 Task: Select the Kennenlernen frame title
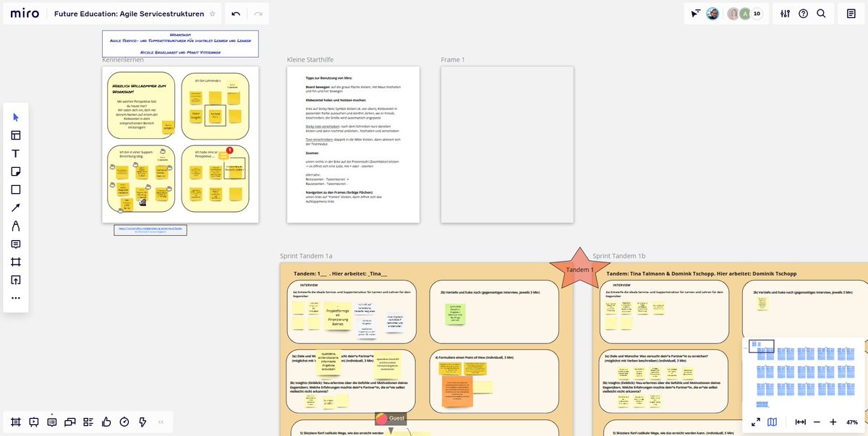tap(123, 59)
